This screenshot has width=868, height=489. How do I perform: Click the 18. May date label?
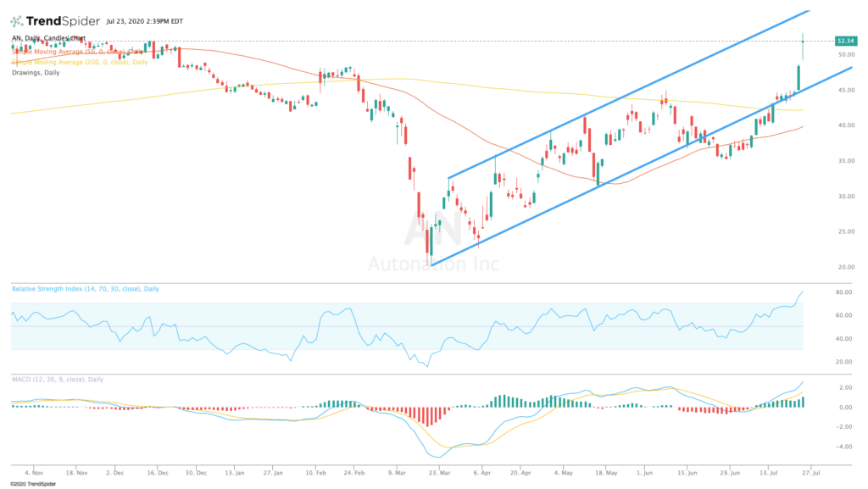click(x=606, y=473)
